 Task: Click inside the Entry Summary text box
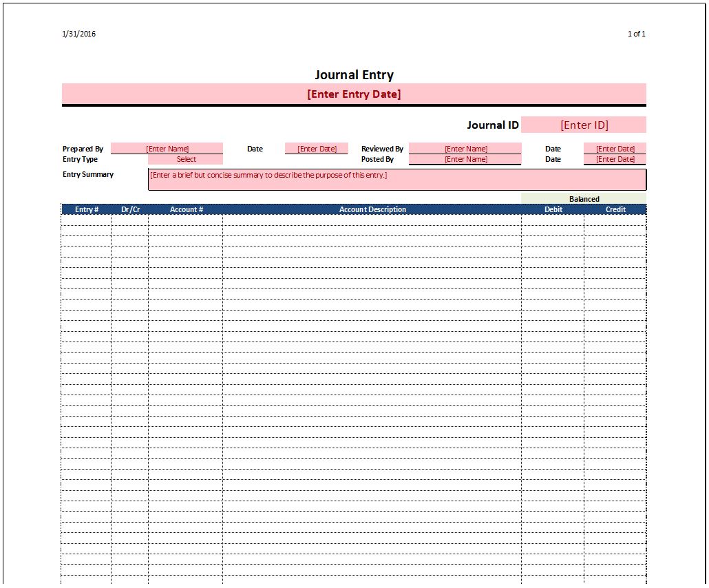[x=396, y=179]
